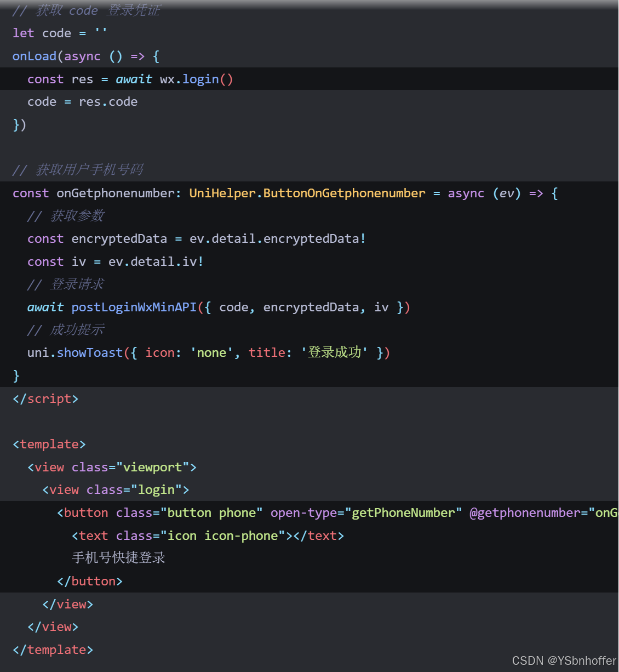Click the onLoad(async () => { line
The image size is (619, 672).
click(86, 56)
